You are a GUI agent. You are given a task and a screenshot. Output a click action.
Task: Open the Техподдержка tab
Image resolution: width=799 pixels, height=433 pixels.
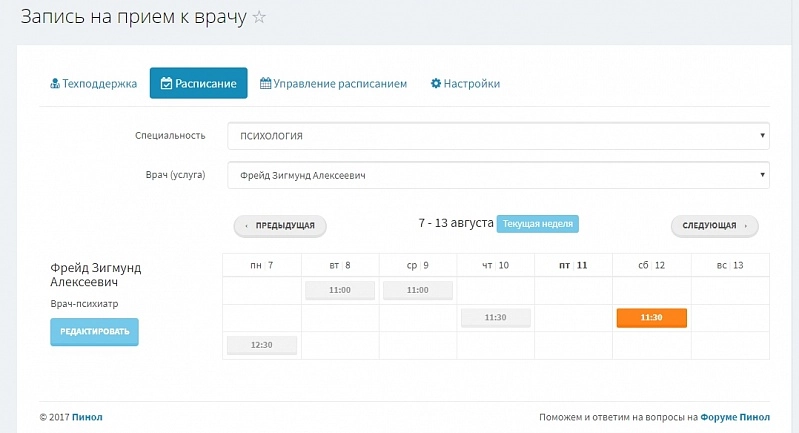(93, 84)
